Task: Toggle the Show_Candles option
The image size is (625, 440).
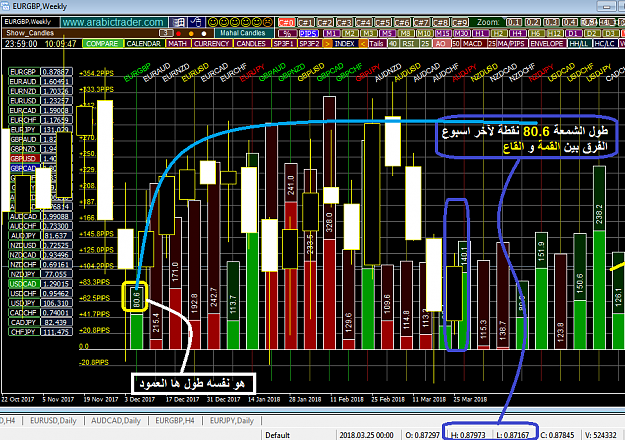Action: click(x=30, y=33)
